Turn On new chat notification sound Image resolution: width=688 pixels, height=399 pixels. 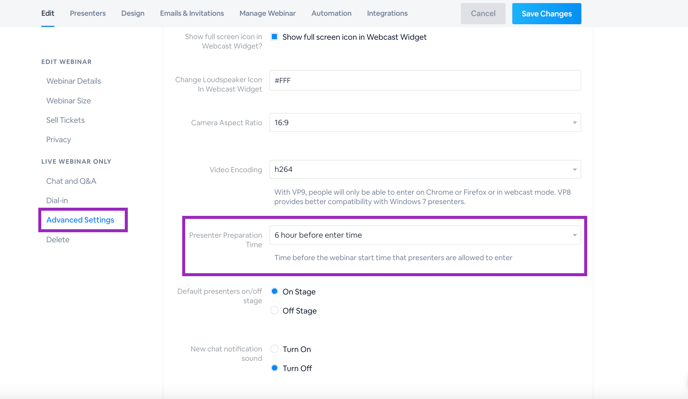[x=275, y=349]
